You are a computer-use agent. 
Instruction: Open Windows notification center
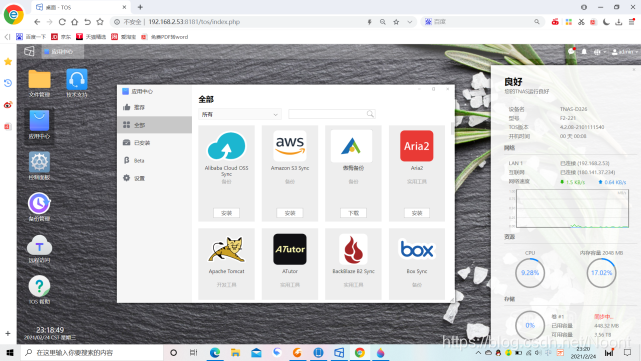[628, 352]
